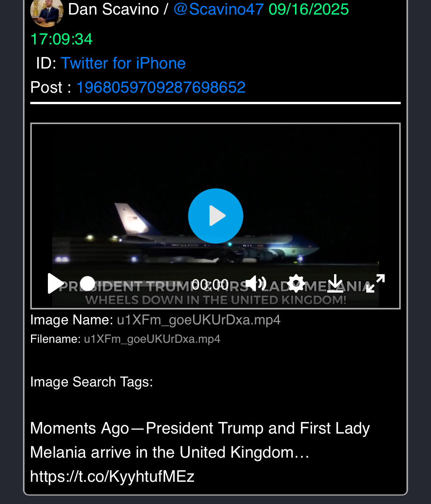Screen dimensions: 431x504
Task: Open video settings gear icon
Action: click(296, 283)
